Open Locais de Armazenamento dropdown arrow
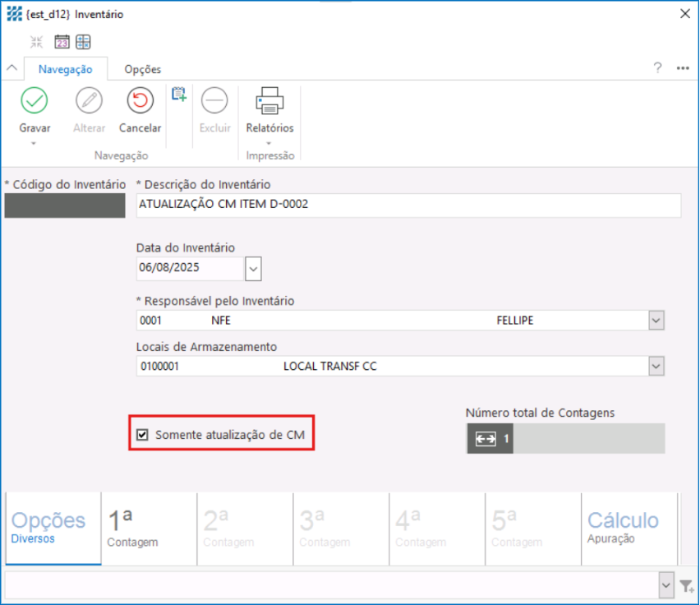Screen dimensions: 700x605 (656, 366)
